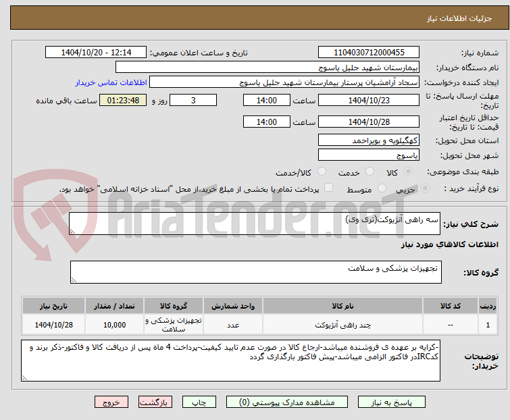Click the response deadline date 1404/10/23 field
The width and height of the screenshot is (510, 420).
[x=369, y=100]
